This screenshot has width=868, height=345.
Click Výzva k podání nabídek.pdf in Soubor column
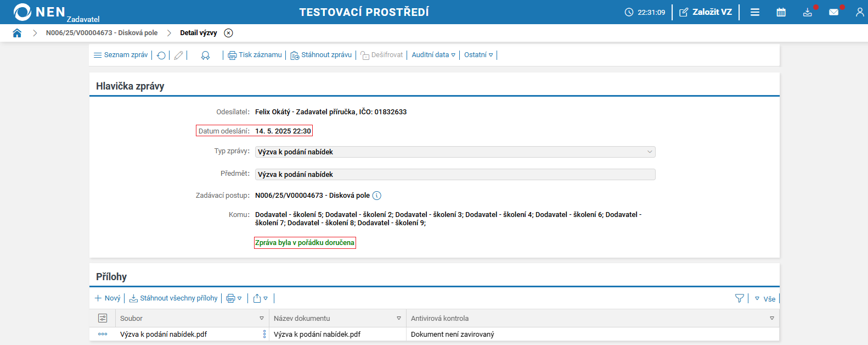pyautogui.click(x=164, y=335)
